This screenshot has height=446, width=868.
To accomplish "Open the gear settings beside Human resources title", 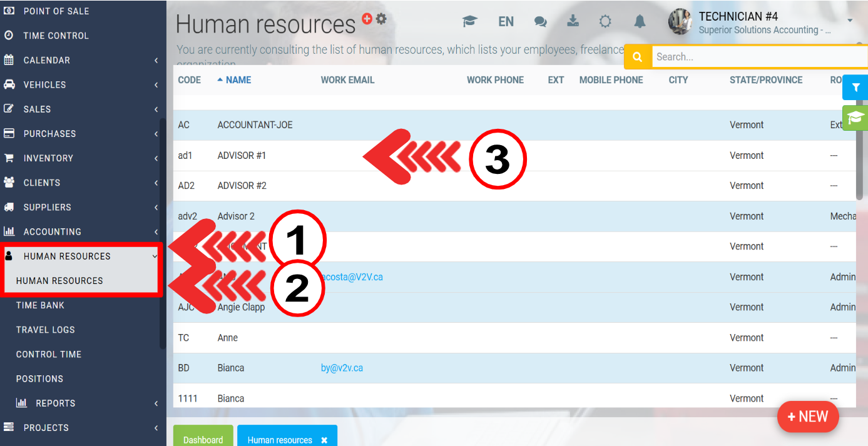I will point(381,19).
